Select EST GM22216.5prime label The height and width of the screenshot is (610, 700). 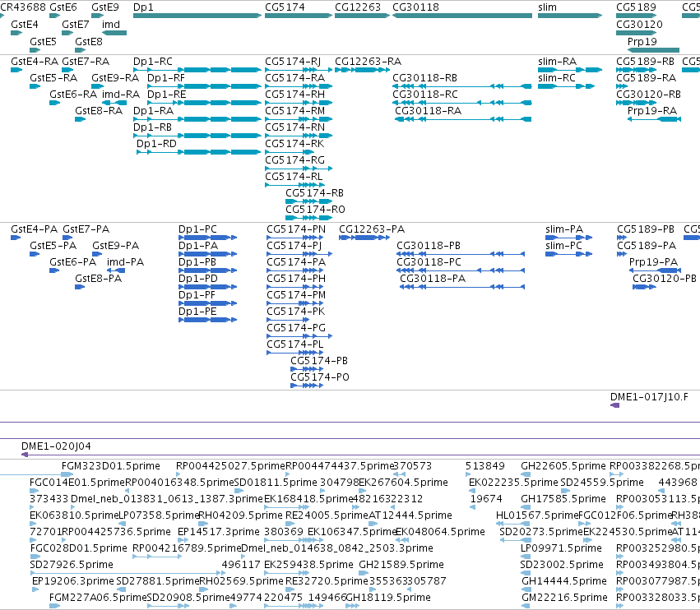(565, 598)
